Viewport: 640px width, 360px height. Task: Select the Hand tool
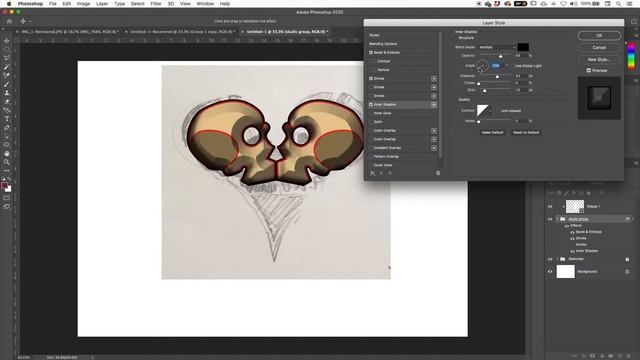[7, 153]
